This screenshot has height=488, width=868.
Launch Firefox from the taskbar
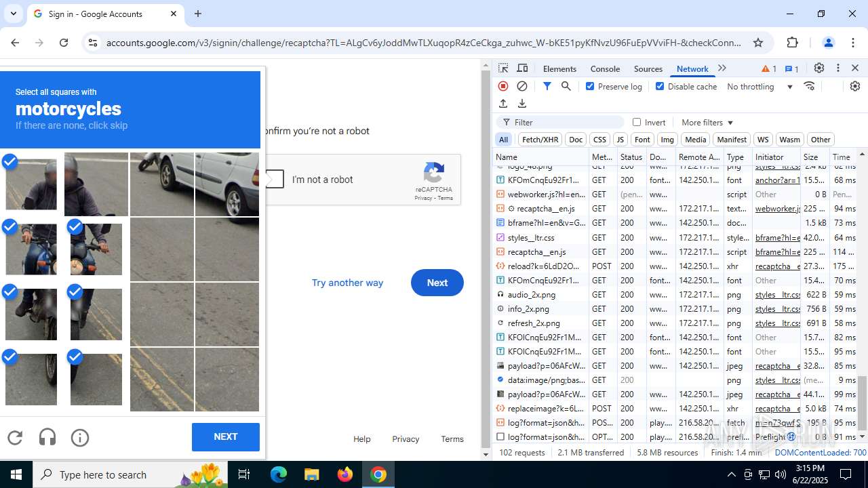pyautogui.click(x=345, y=474)
